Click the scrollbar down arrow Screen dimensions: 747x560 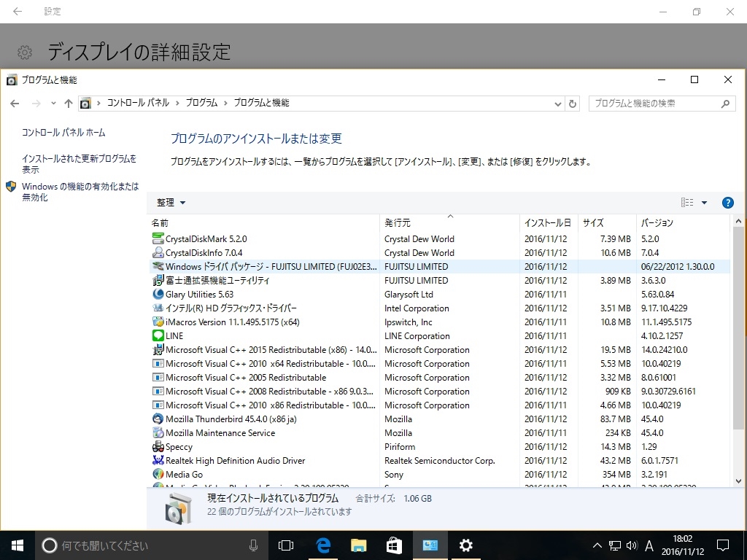click(738, 481)
